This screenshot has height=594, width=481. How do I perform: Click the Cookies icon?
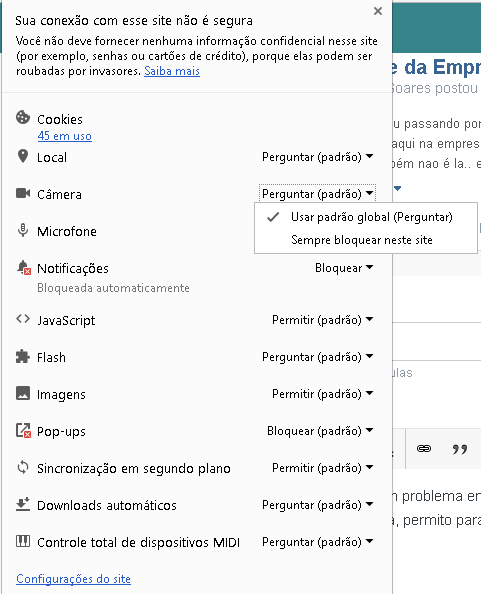(x=23, y=117)
